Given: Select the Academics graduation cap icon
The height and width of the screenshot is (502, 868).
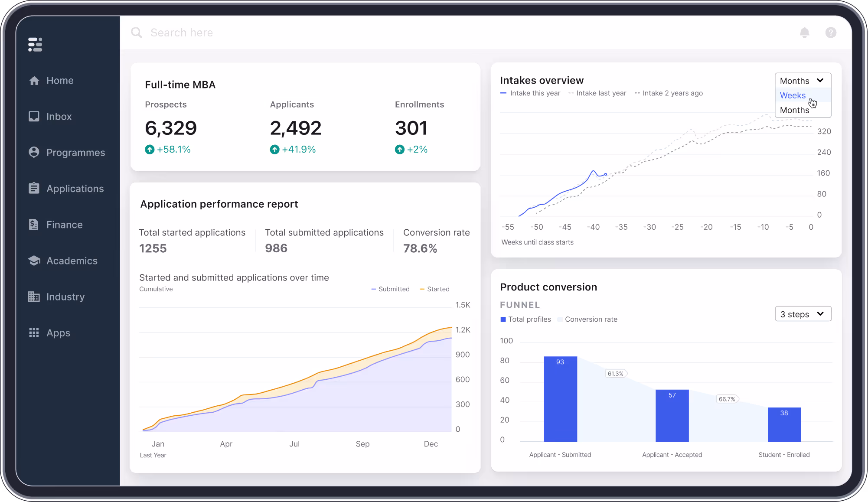Looking at the screenshot, I should point(34,260).
